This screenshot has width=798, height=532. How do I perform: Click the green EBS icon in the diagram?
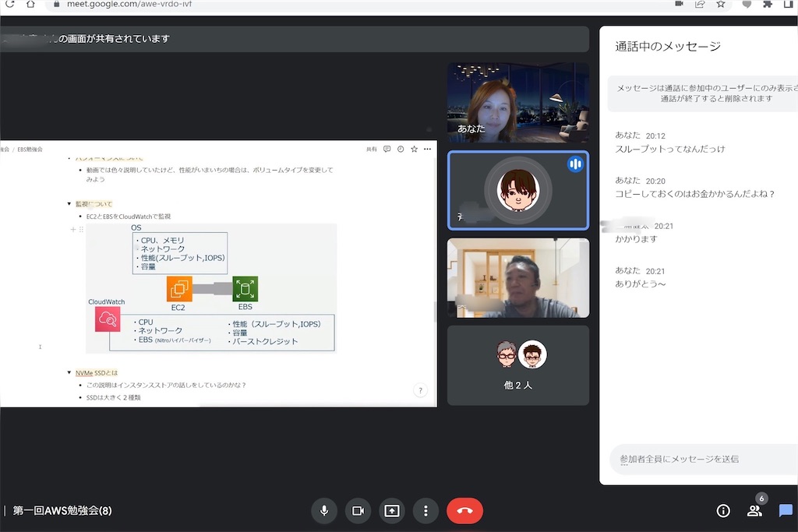click(245, 289)
